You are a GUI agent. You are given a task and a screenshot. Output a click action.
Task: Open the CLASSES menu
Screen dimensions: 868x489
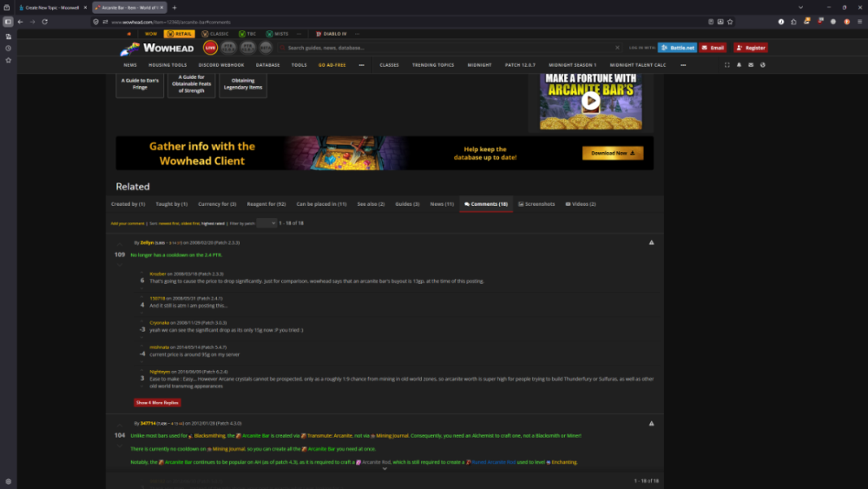point(389,65)
